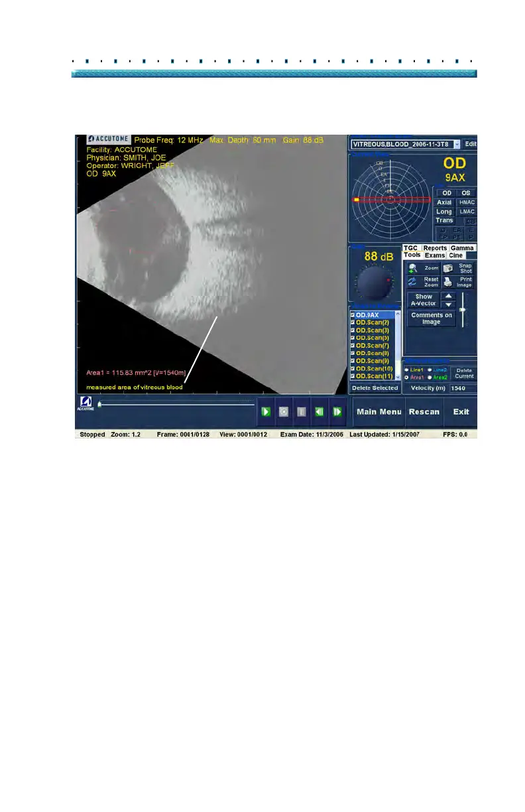Click the Main Menu button
The image size is (525, 812).
(x=379, y=412)
